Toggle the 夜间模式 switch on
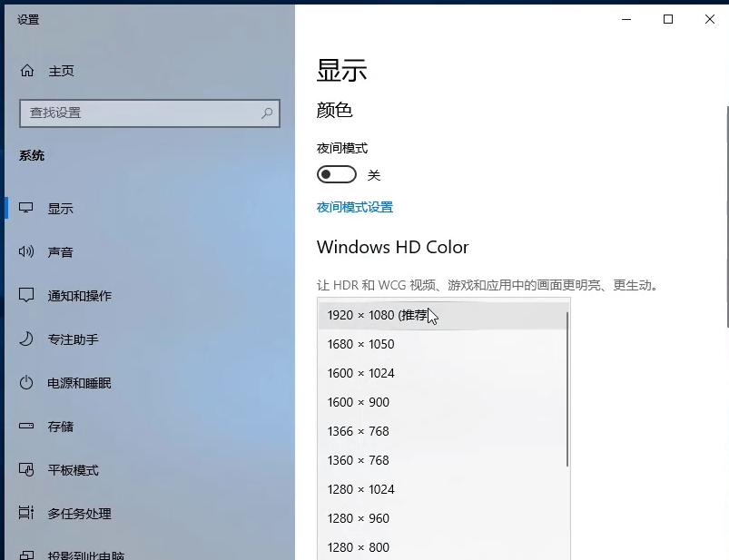Screen dimensions: 729x560 pyautogui.click(x=336, y=174)
